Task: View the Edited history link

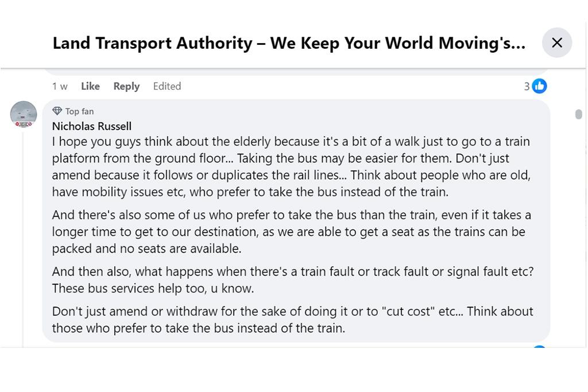Action: coord(167,86)
